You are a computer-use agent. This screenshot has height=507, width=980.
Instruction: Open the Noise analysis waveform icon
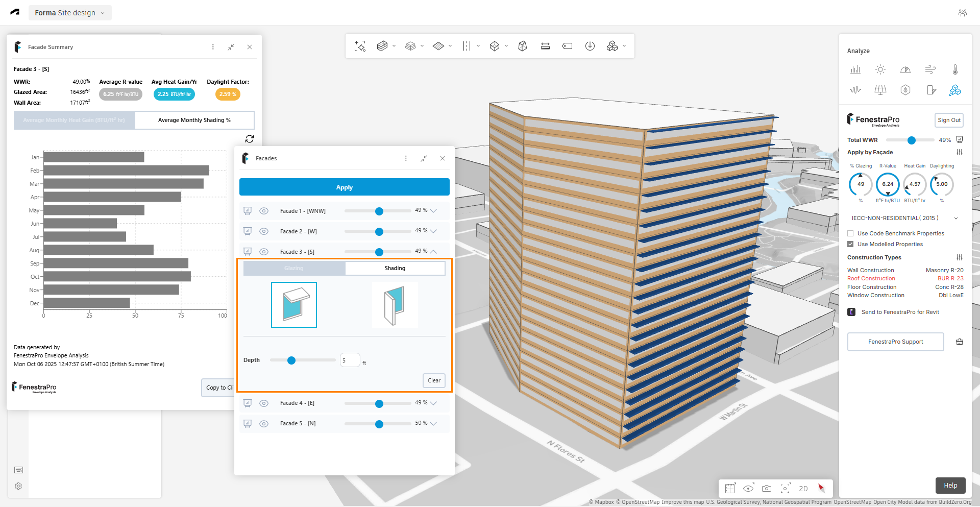point(855,90)
